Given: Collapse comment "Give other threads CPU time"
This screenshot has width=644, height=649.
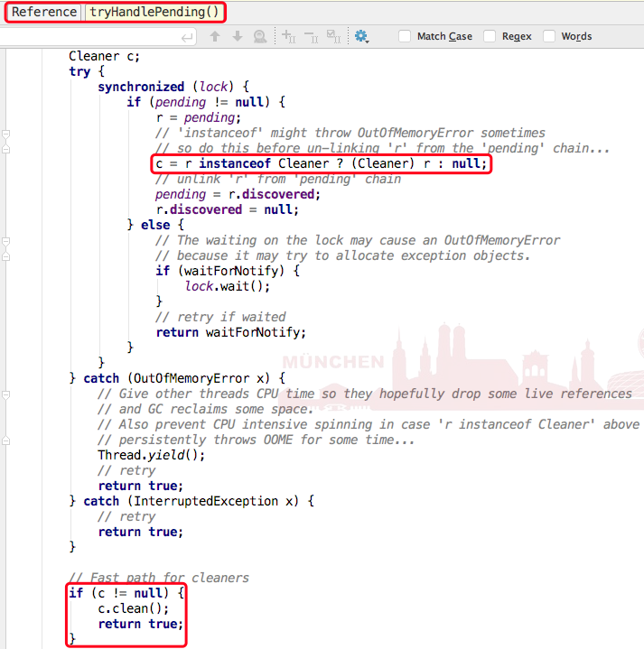Looking at the screenshot, I should point(5,394).
